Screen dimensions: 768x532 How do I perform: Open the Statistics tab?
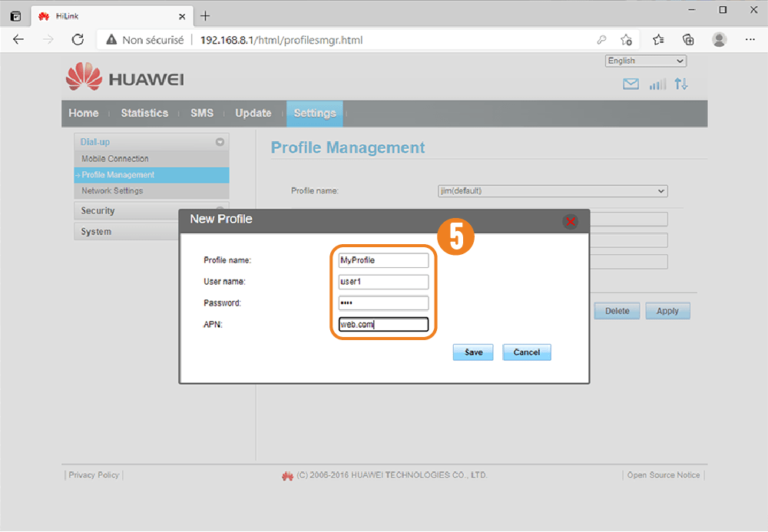pyautogui.click(x=144, y=113)
